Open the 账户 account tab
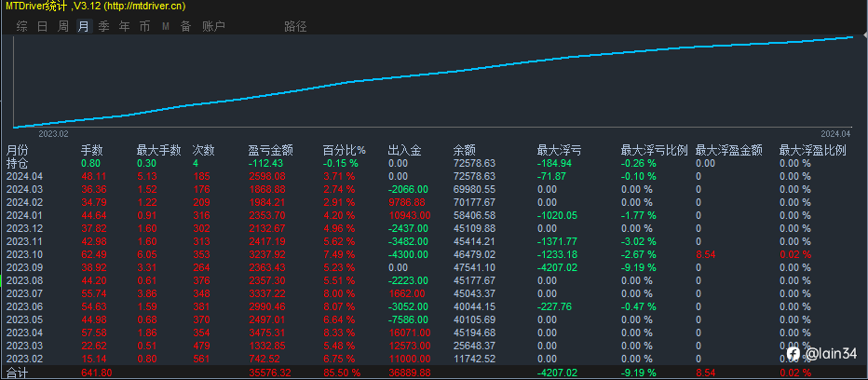The width and height of the screenshot is (868, 380). (213, 26)
